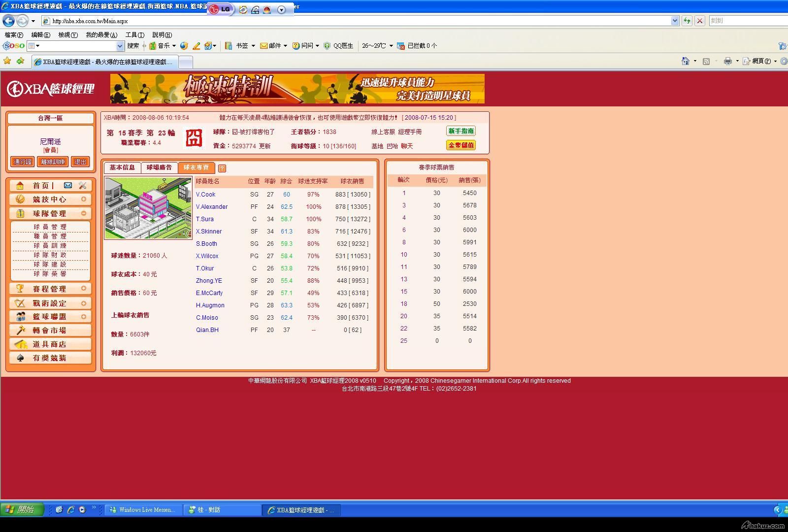Expand the 籃球聯盟 section

pyautogui.click(x=84, y=317)
